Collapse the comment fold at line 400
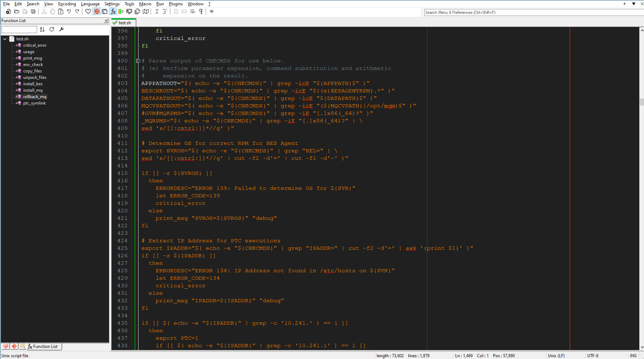 click(138, 61)
